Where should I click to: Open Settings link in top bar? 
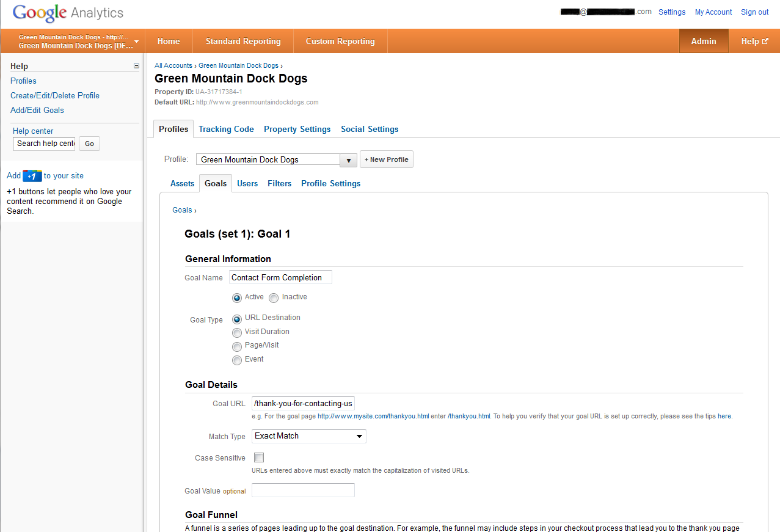click(x=672, y=12)
